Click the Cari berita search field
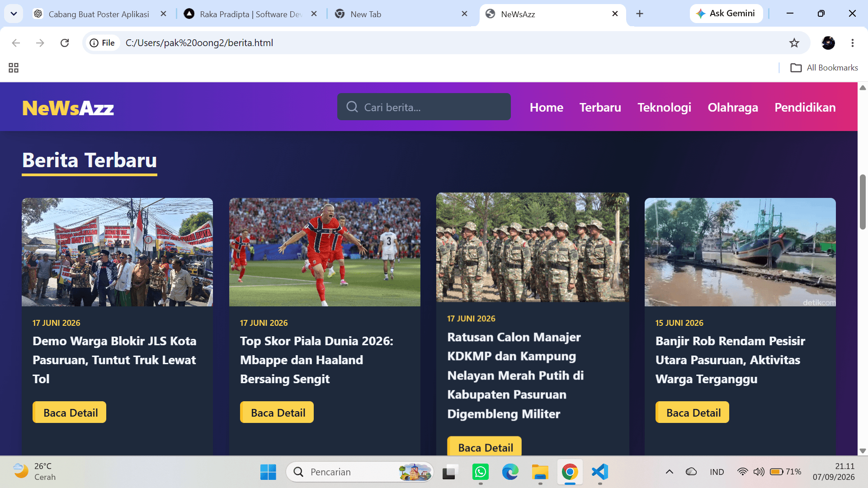 (x=424, y=107)
